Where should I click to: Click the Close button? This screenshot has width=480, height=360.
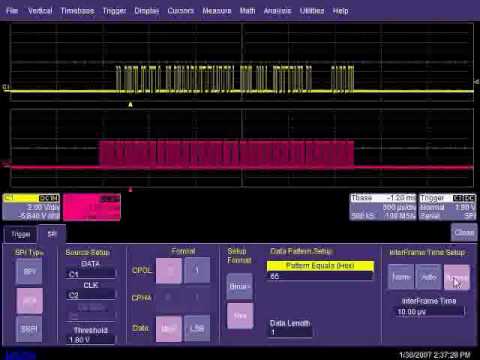click(464, 232)
